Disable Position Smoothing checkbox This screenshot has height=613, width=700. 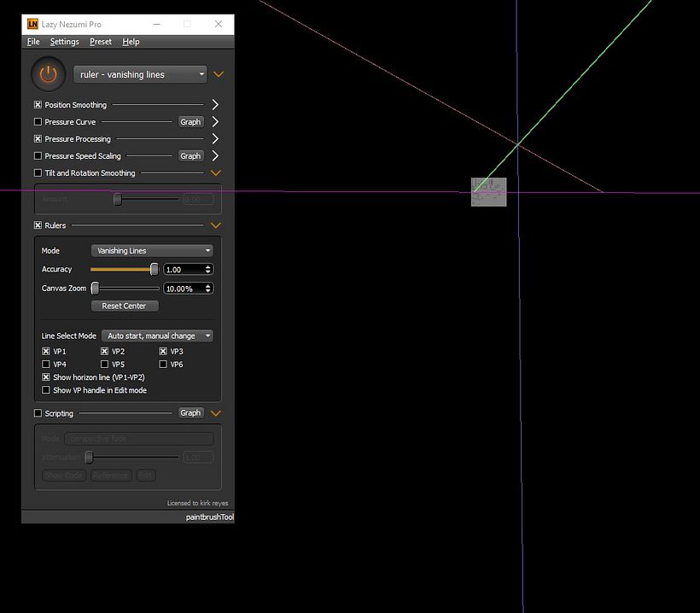[38, 104]
